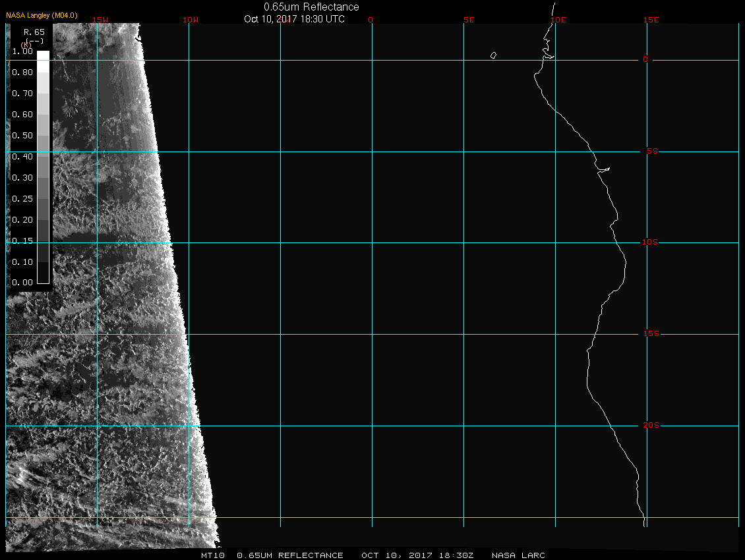The width and height of the screenshot is (745, 560).
Task: Click the 5E longitude label
Action: click(469, 20)
